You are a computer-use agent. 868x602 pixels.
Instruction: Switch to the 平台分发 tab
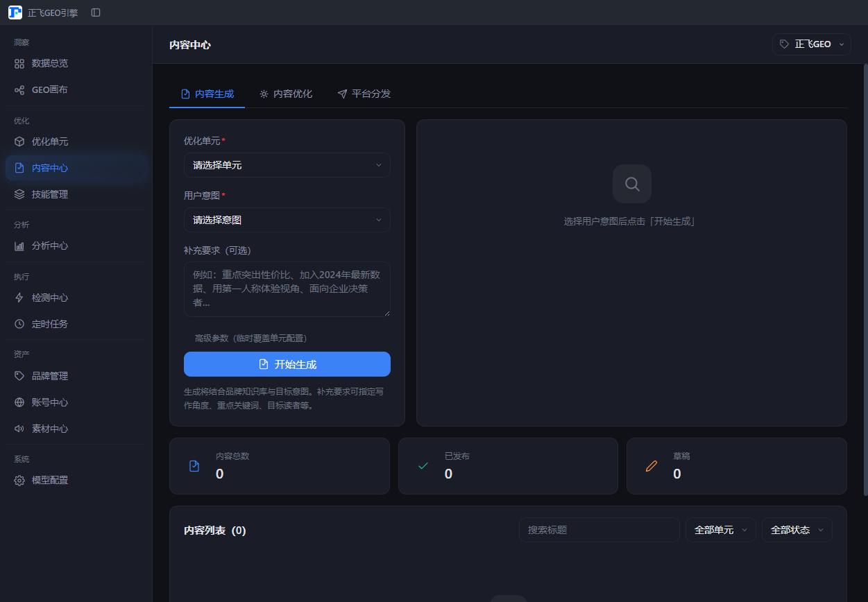364,94
